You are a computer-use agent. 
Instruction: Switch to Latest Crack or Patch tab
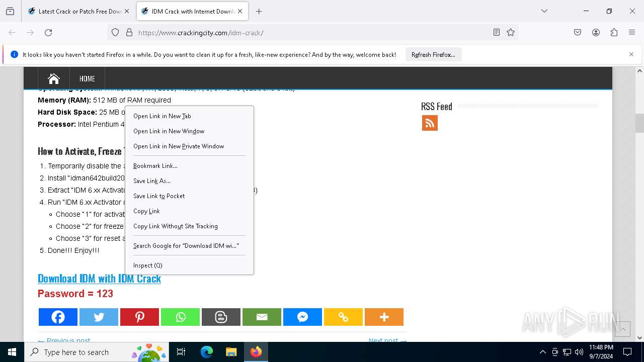pyautogui.click(x=79, y=11)
